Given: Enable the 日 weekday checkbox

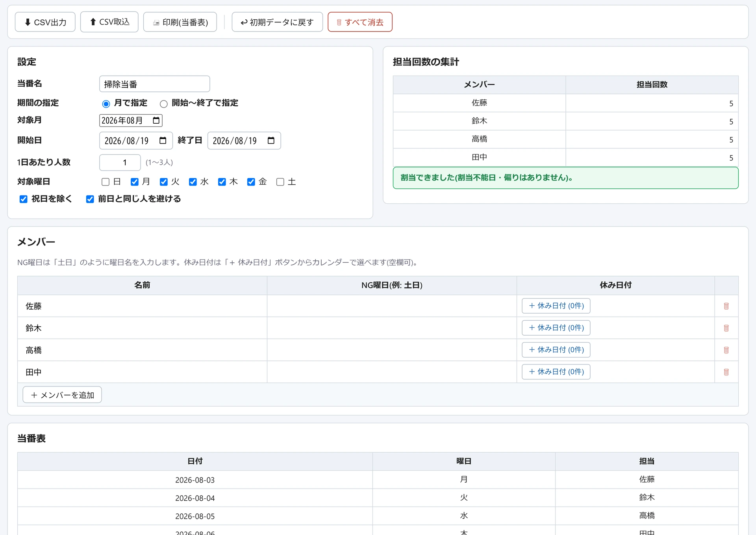Looking at the screenshot, I should click(x=106, y=182).
